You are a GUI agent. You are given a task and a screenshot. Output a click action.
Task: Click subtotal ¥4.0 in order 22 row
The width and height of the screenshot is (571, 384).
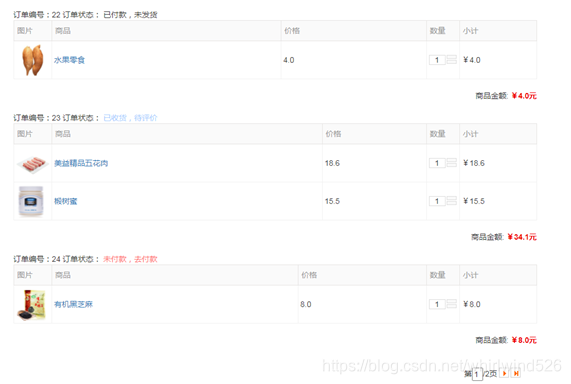pos(472,60)
